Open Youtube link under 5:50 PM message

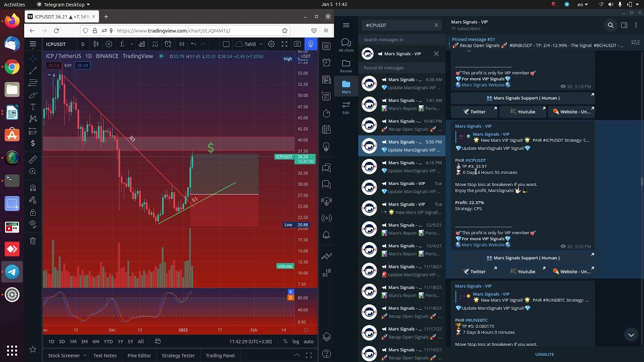coord(522,271)
